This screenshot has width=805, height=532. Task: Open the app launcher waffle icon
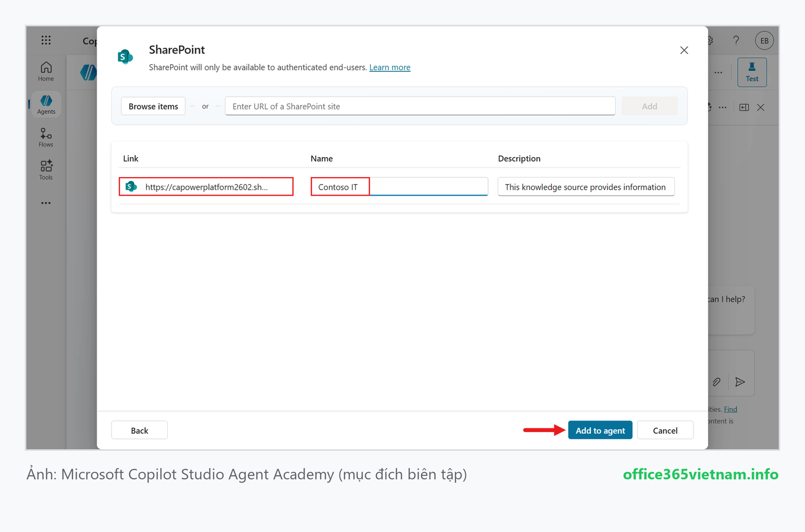click(x=46, y=40)
